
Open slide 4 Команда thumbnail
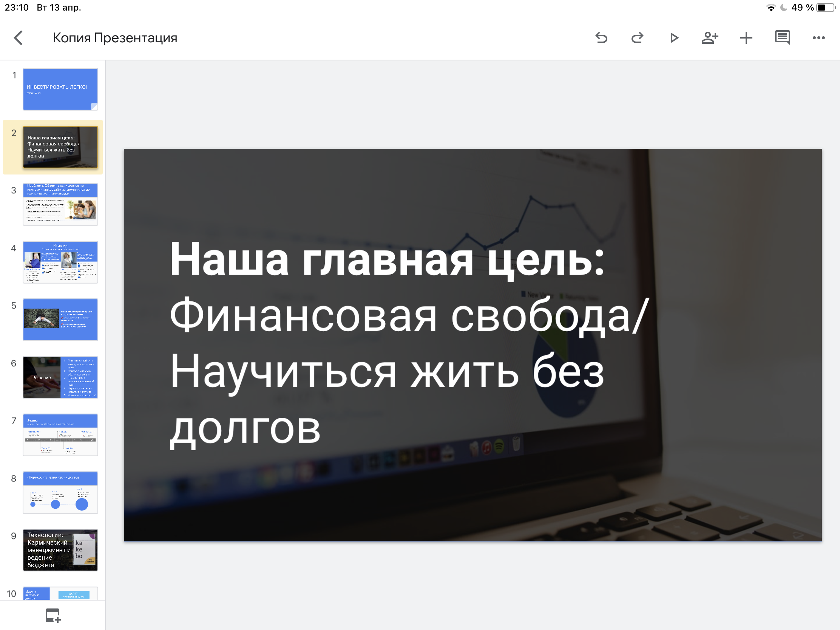[60, 262]
